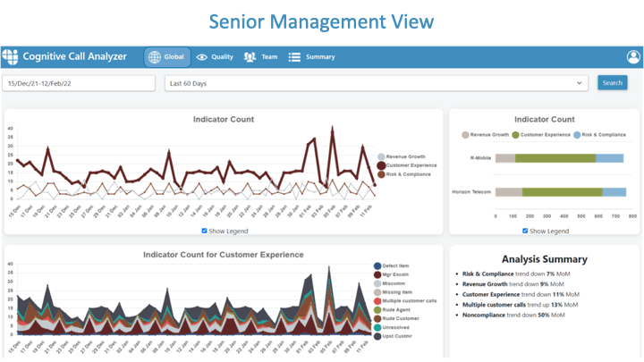Click Revenue Growth swatch in bar chart legend
The width and height of the screenshot is (644, 362).
pos(464,135)
